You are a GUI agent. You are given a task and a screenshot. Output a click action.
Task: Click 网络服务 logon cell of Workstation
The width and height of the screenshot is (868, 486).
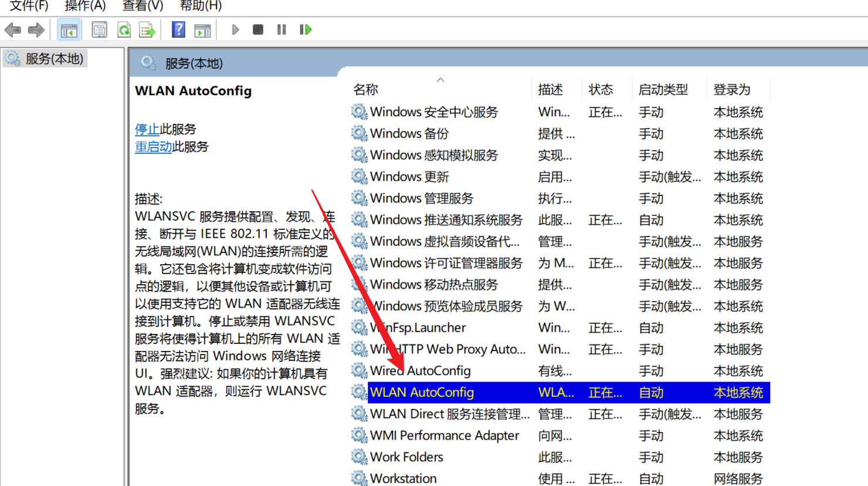pos(738,478)
